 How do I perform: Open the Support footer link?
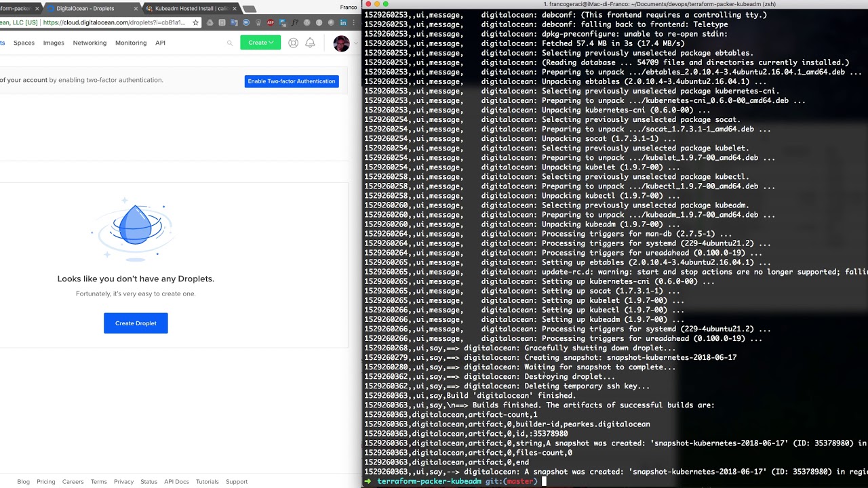(237, 482)
